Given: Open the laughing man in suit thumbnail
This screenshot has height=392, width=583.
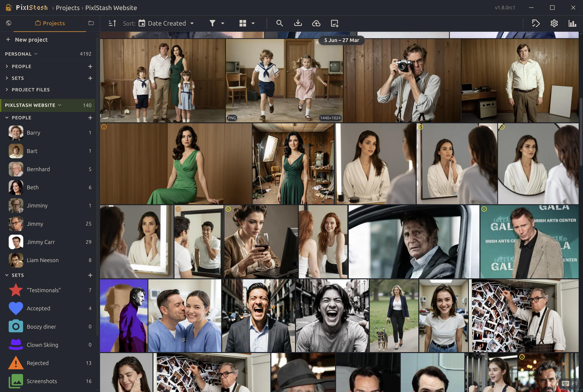Looking at the screenshot, I should pos(258,315).
